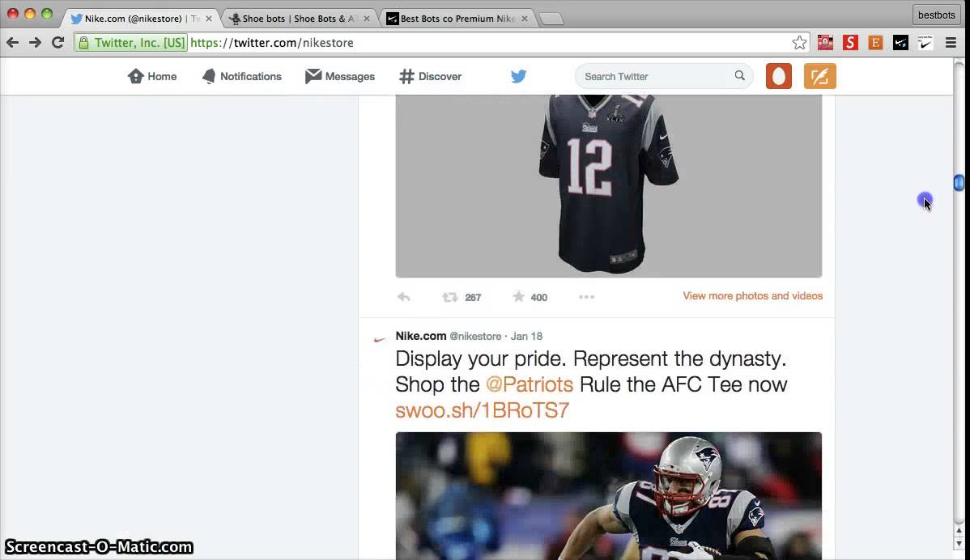The width and height of the screenshot is (970, 560).
Task: Click the tweet text "Display your pride"
Action: tap(481, 358)
